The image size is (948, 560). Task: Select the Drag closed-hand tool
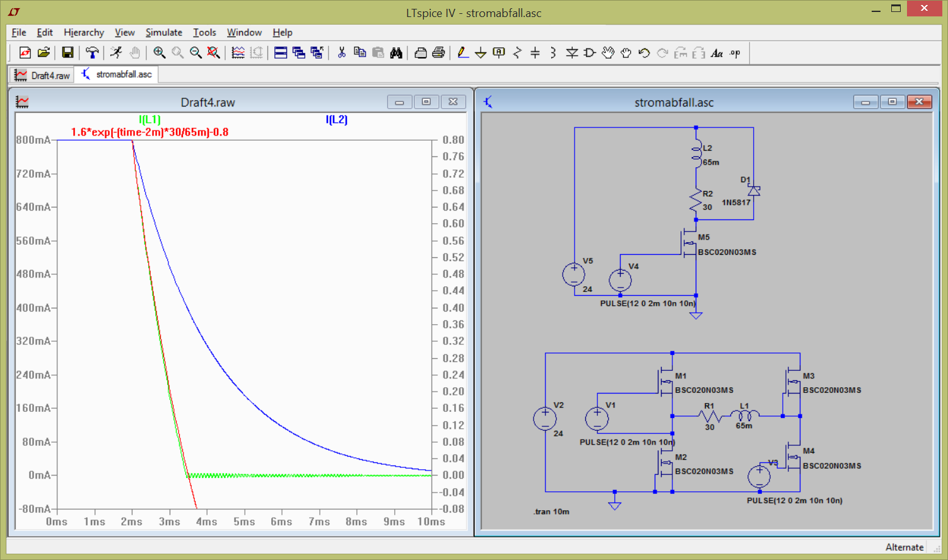[626, 53]
